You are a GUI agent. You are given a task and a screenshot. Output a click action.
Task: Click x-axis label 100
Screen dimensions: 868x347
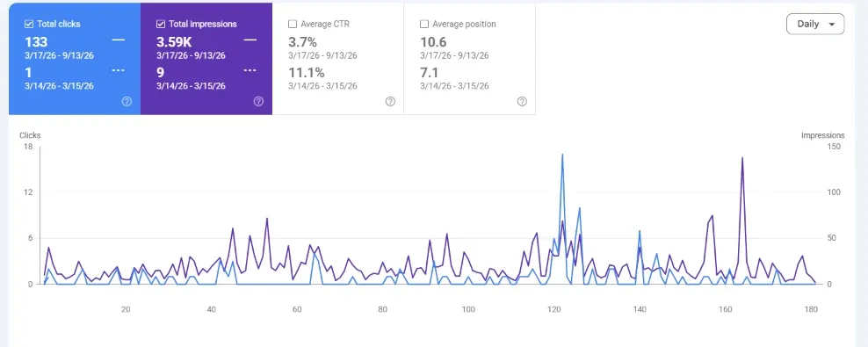pos(468,309)
